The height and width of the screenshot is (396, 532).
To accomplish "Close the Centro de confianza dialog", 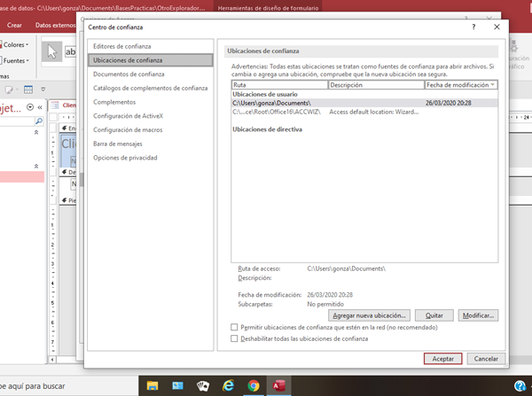I will [497, 27].
